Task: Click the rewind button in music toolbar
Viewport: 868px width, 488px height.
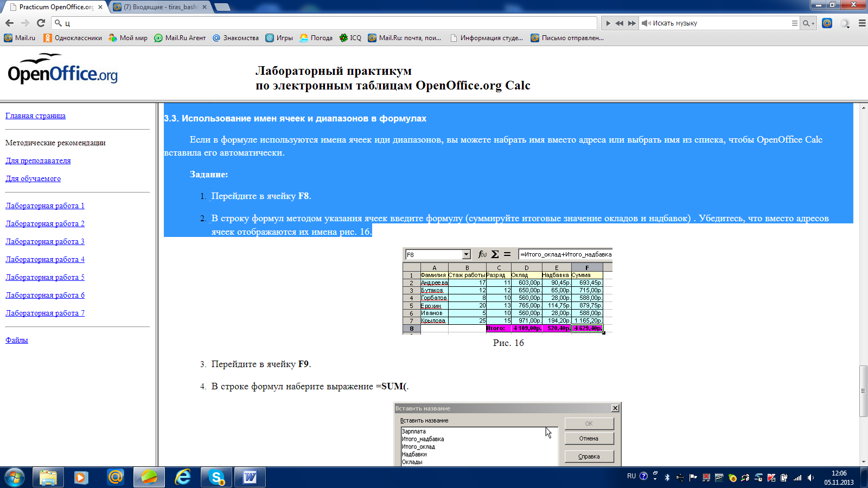Action: pyautogui.click(x=620, y=23)
